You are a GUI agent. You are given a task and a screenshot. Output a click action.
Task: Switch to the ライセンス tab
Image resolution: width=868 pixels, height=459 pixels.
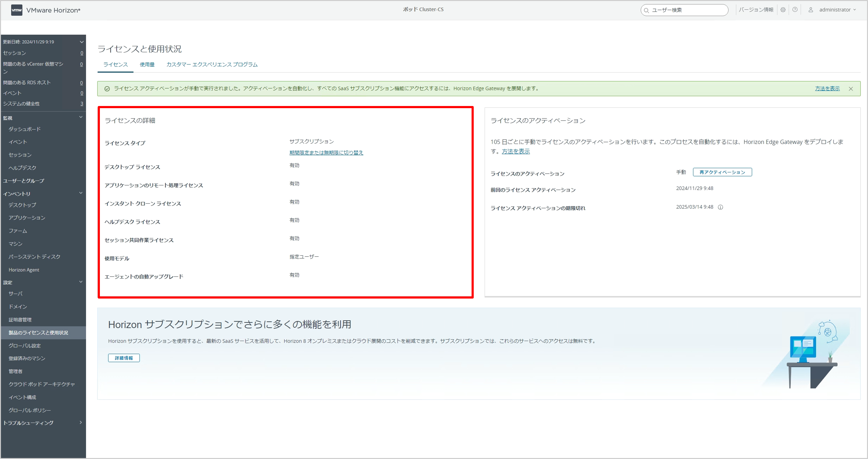click(x=116, y=64)
